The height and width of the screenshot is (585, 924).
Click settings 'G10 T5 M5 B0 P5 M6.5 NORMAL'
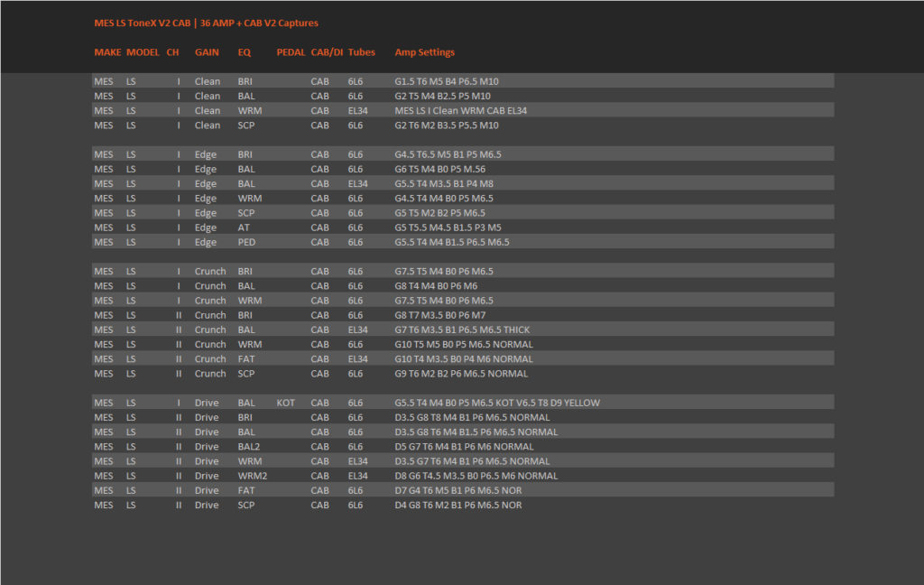click(x=464, y=344)
